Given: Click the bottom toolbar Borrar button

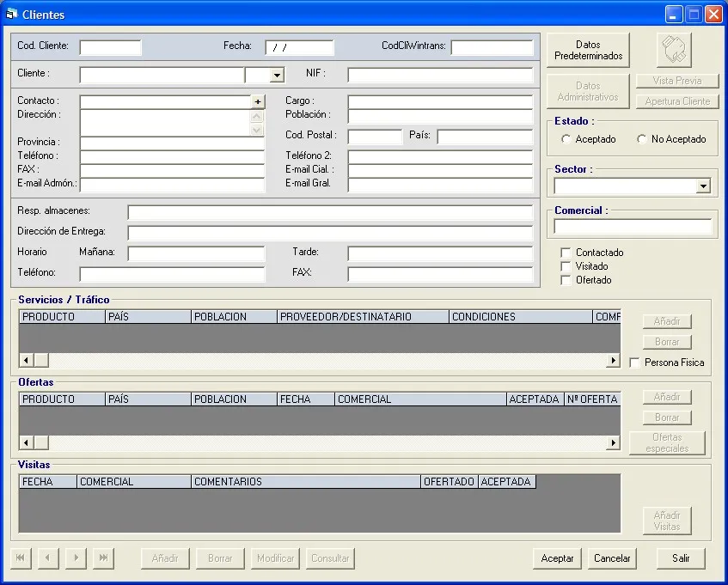Looking at the screenshot, I should (x=220, y=558).
